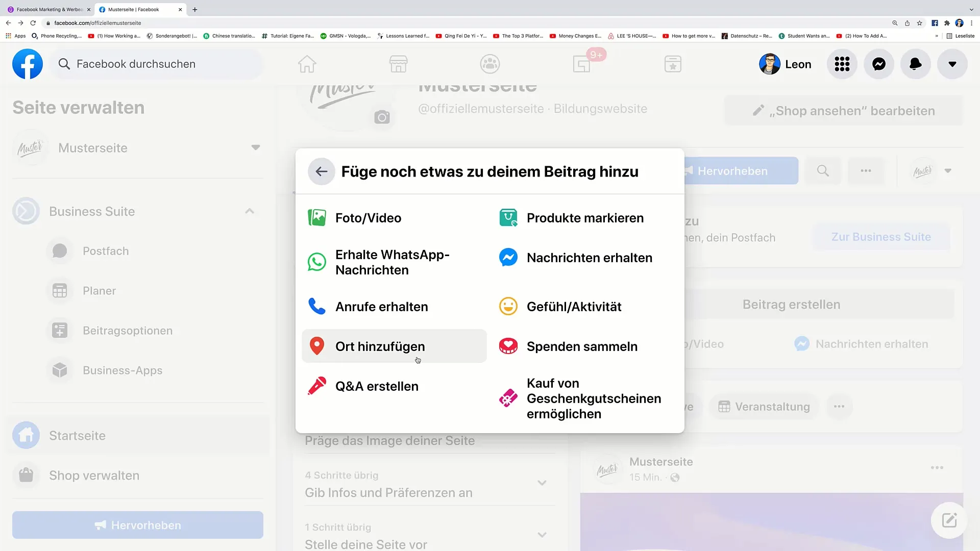Open the account dropdown arrow
Viewport: 980px width, 551px height.
point(952,64)
